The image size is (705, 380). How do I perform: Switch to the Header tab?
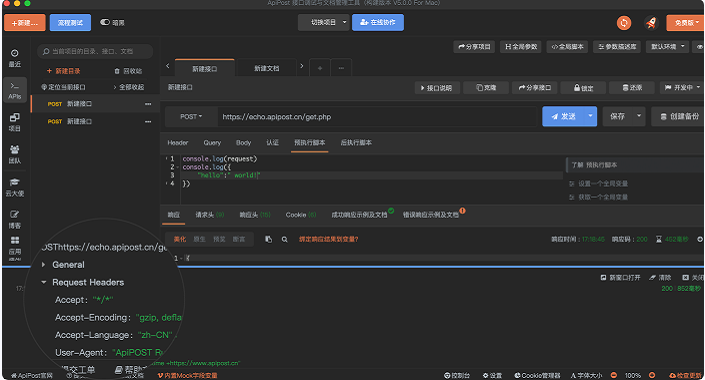(x=178, y=143)
